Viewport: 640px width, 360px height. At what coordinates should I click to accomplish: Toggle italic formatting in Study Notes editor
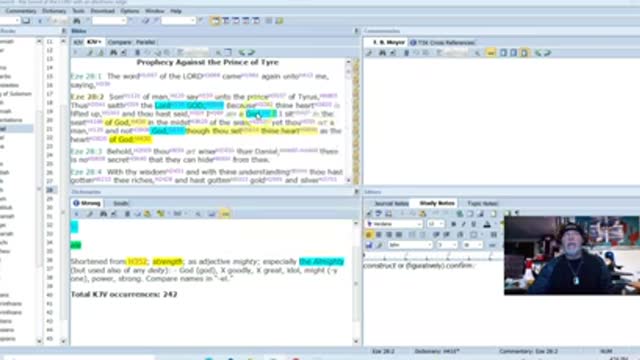(x=463, y=224)
